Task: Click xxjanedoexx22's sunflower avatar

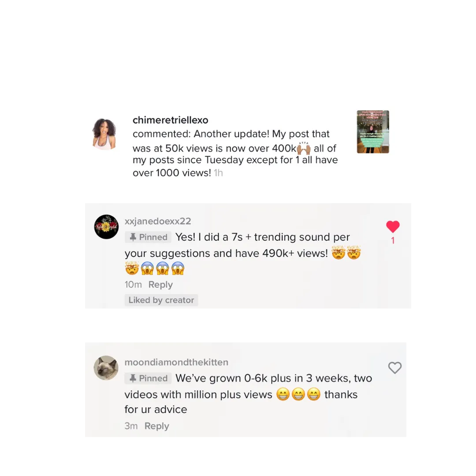Action: (x=106, y=227)
